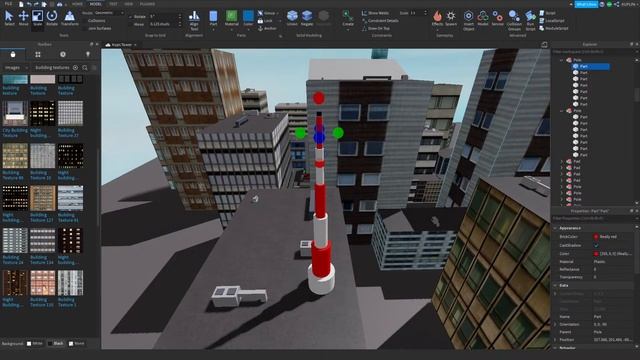Click the BrickColor Really red swatch
Screen dimensions: 640x360
(x=596, y=237)
